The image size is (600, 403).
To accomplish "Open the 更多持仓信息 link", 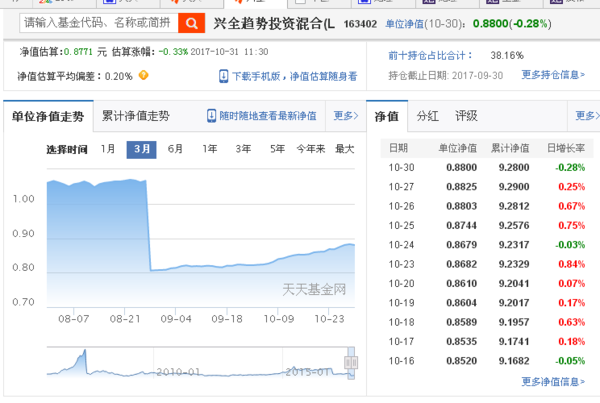I will click(x=553, y=75).
